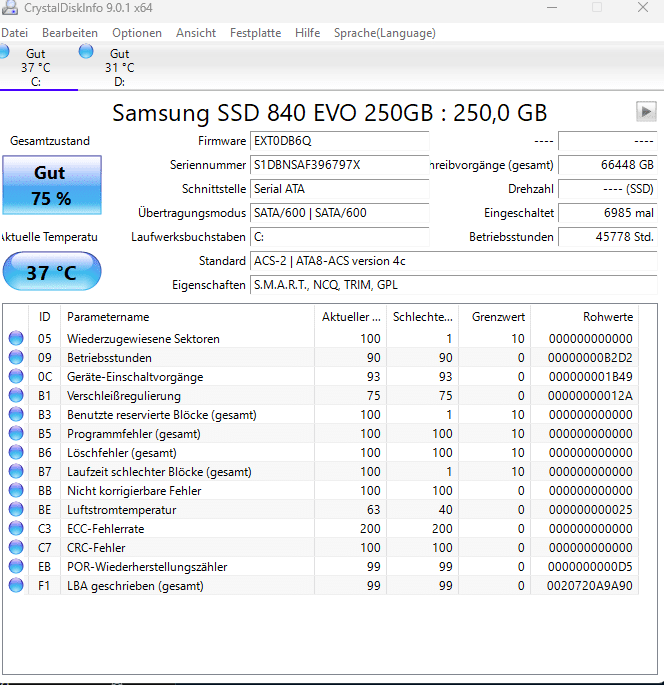
Task: Click the Schlechte column header
Action: [x=422, y=317]
